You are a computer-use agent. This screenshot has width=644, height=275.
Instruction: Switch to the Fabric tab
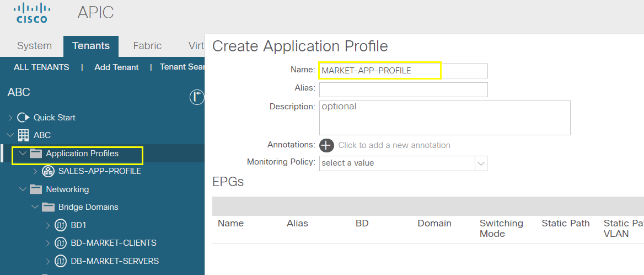click(x=147, y=46)
